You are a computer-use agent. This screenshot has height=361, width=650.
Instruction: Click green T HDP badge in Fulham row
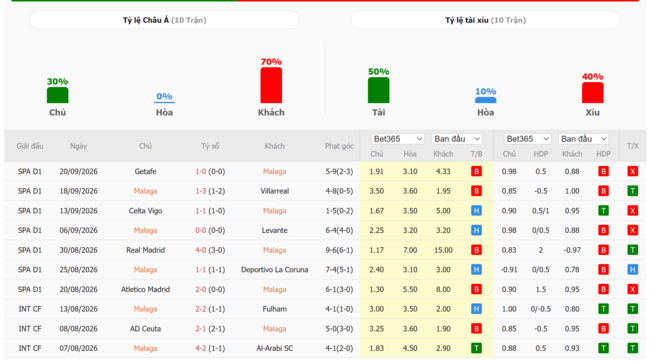pyautogui.click(x=604, y=309)
